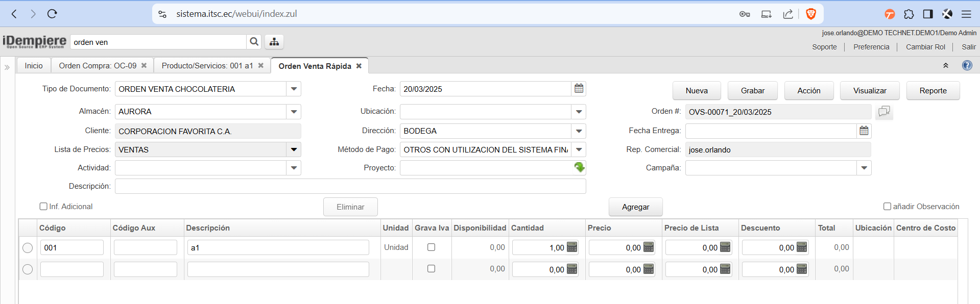Click the chat icon beside Orden #

click(884, 112)
